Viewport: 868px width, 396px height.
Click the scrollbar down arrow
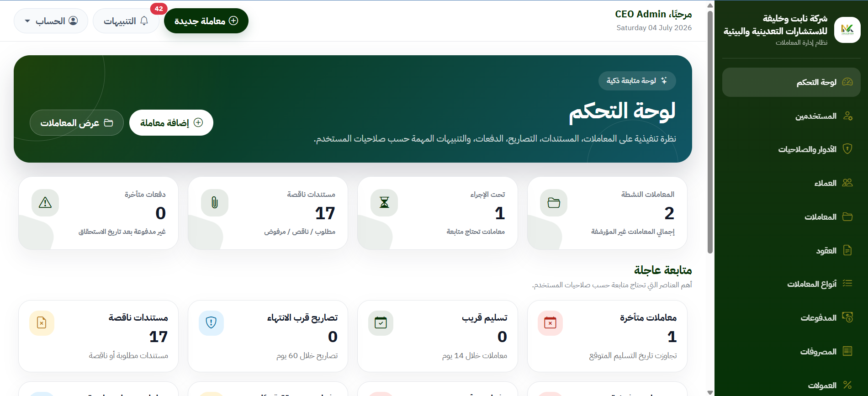pos(710,392)
